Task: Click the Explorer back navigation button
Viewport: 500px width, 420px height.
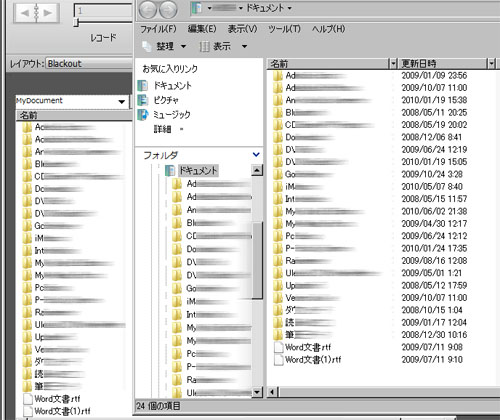Action: (x=147, y=10)
